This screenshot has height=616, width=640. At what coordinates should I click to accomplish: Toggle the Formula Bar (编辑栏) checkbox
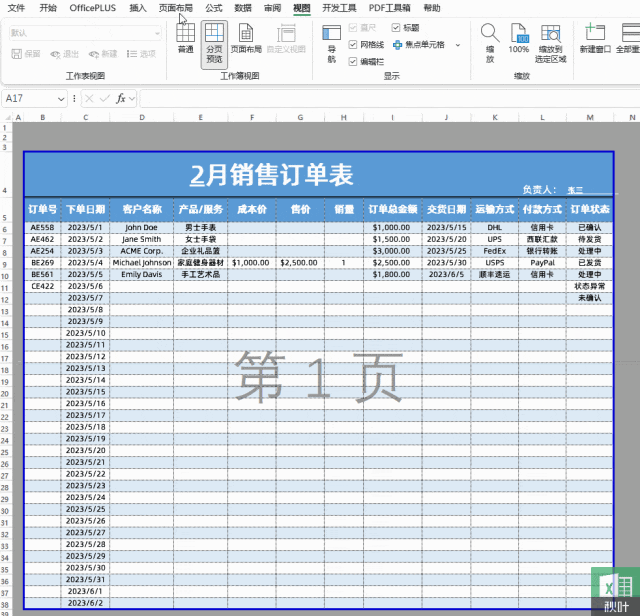coord(353,62)
